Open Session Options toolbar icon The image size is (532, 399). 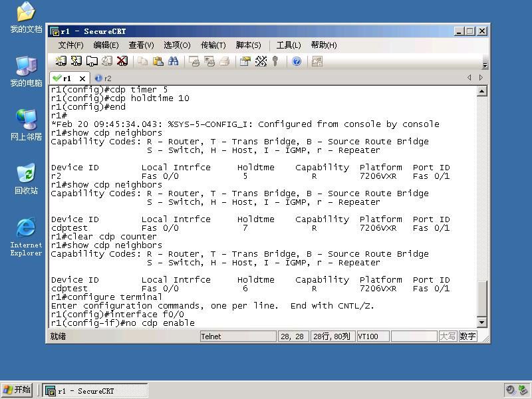(x=245, y=61)
